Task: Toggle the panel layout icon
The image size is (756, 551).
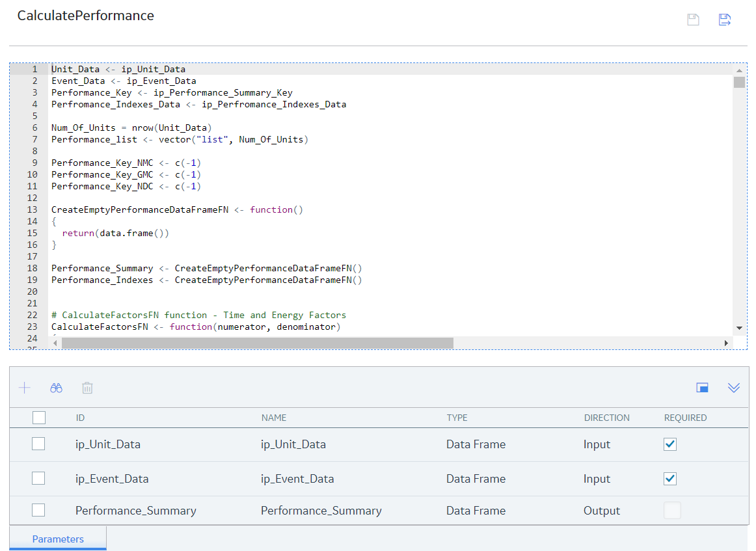Action: click(702, 388)
